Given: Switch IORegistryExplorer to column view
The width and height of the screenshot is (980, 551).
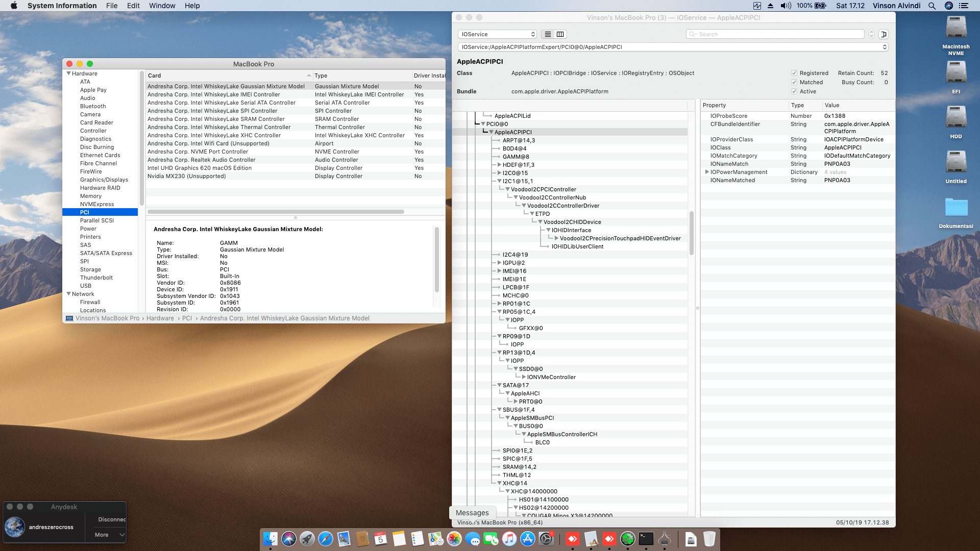Looking at the screenshot, I should point(560,34).
